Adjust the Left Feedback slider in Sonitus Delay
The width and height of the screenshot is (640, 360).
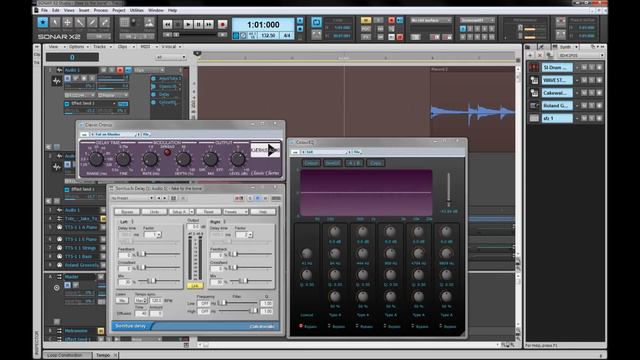point(159,254)
